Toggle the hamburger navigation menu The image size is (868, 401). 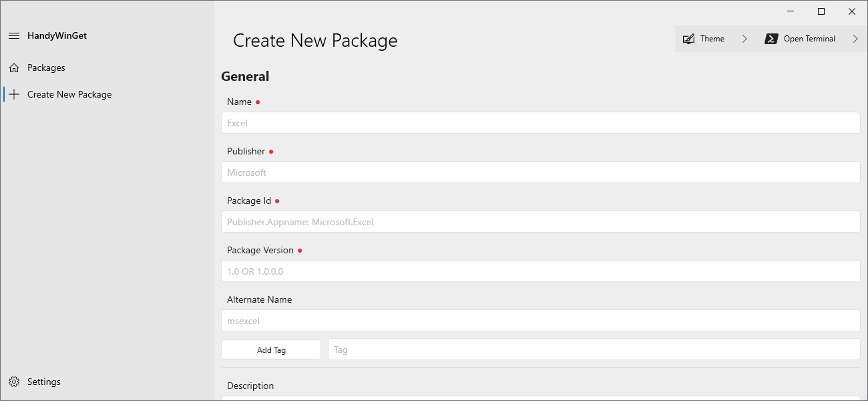tap(14, 35)
